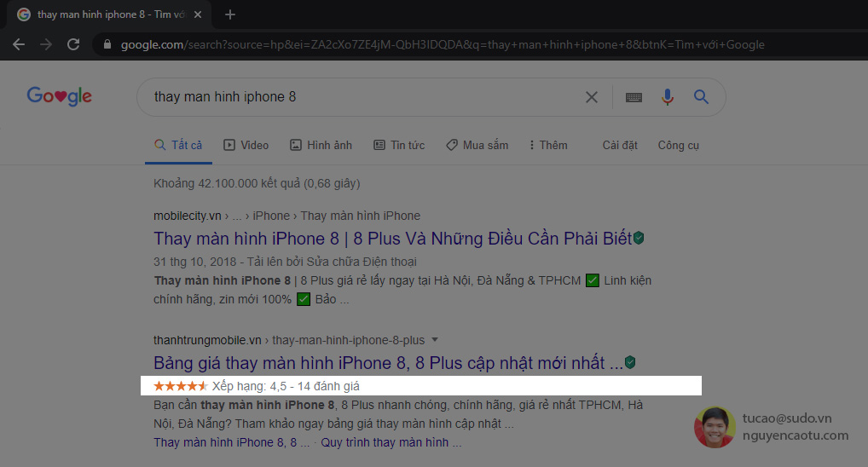
Task: Open 'Thay màn hình iPhone 8 | 8 Plus' result
Action: pyautogui.click(x=392, y=239)
